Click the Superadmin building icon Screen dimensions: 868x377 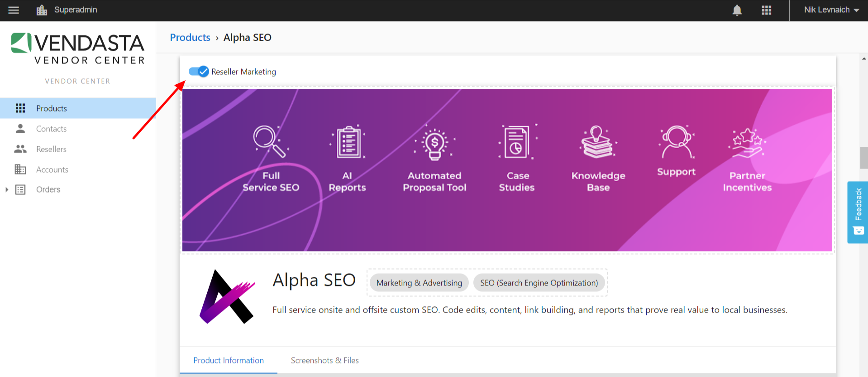[42, 10]
